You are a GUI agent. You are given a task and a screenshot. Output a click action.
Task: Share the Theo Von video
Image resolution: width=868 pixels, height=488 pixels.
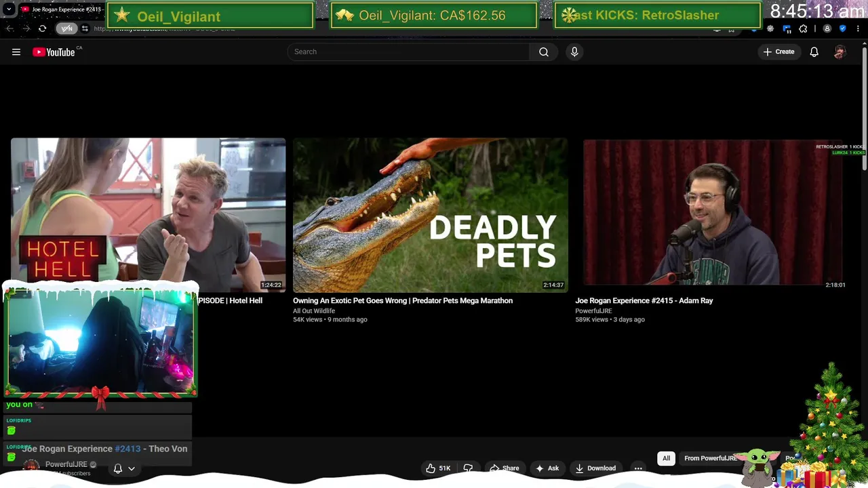coord(505,468)
